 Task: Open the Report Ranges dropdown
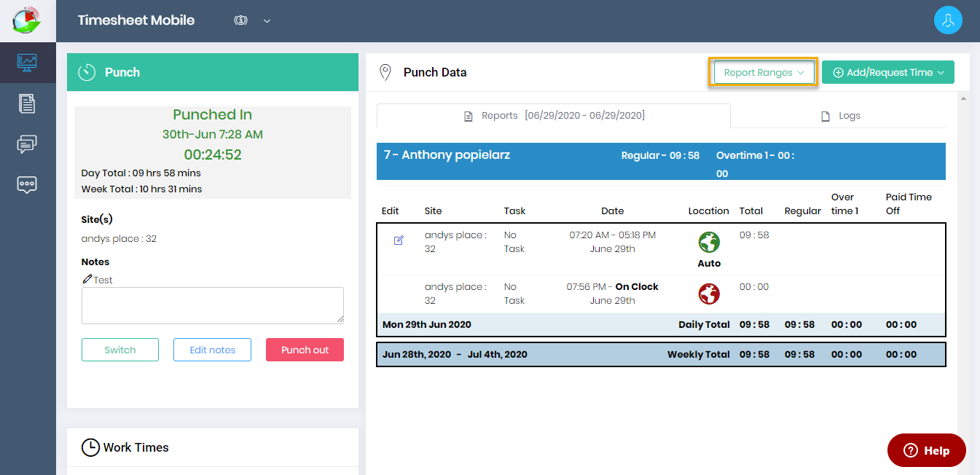pos(763,73)
